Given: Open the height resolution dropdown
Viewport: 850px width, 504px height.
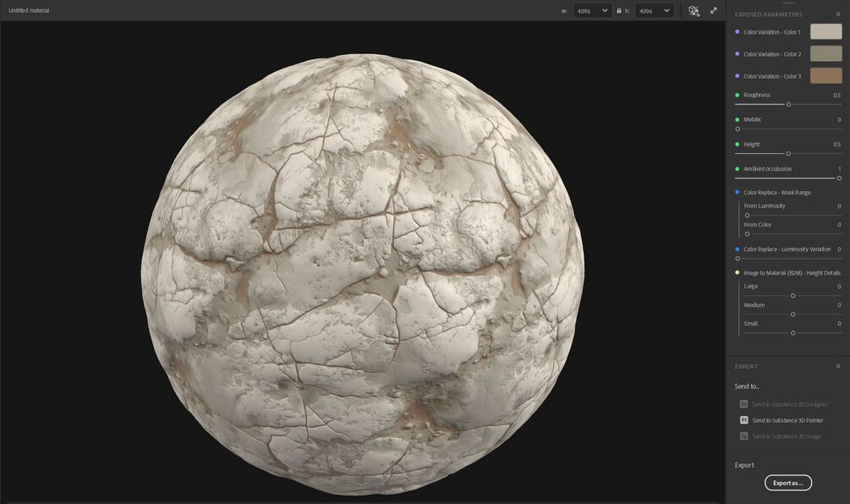Looking at the screenshot, I should pos(654,11).
